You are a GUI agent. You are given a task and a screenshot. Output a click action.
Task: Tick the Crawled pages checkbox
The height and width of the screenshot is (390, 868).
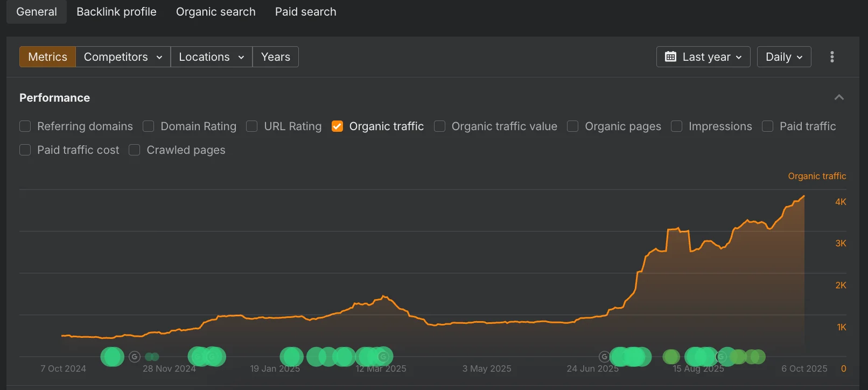coord(135,150)
